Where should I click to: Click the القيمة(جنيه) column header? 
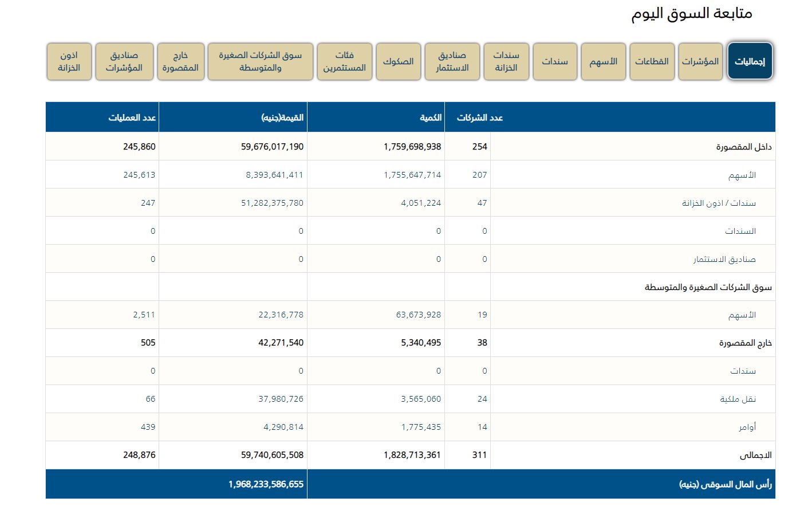(282, 117)
